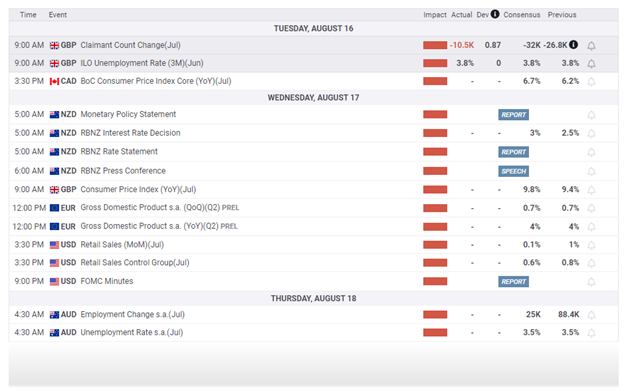
Task: Toggle alert bell for ILO Unemployment Rate
Action: pyautogui.click(x=591, y=64)
